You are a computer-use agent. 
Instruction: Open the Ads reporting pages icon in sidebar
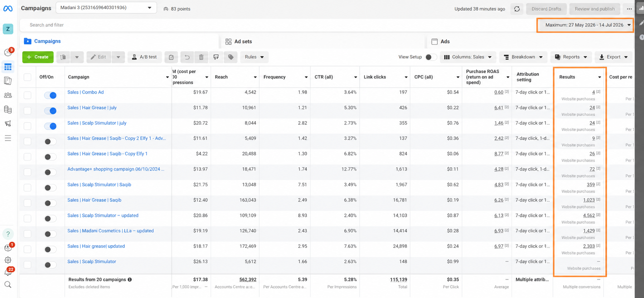pos(8,81)
